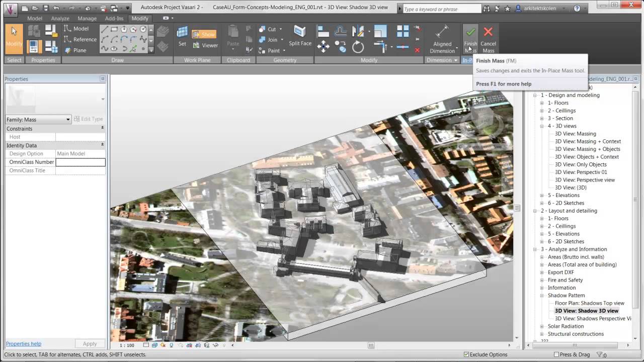Collapse the 4 - 3D views tree node
Image resolution: width=644 pixels, height=362 pixels.
[542, 126]
